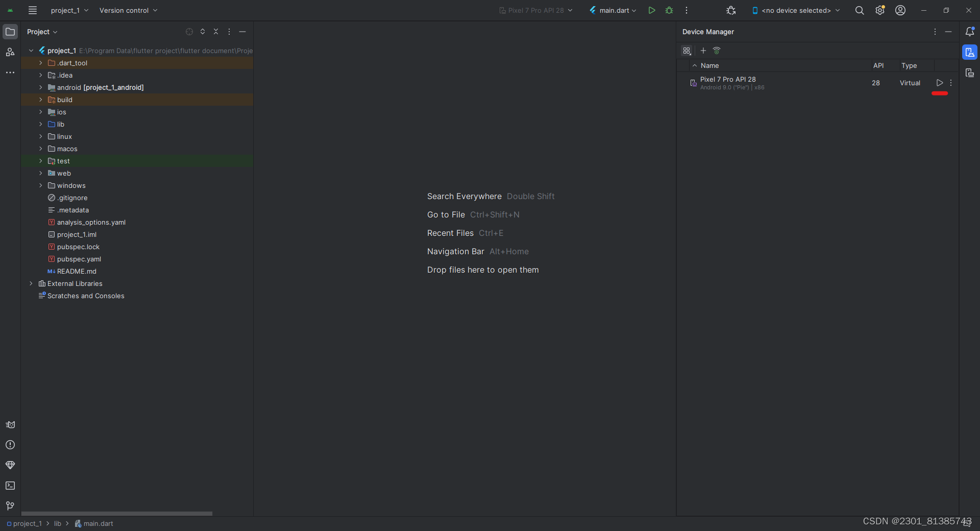Screen dimensions: 980x531
Task: Click the Flutter attach debugger icon
Action: 731,10
